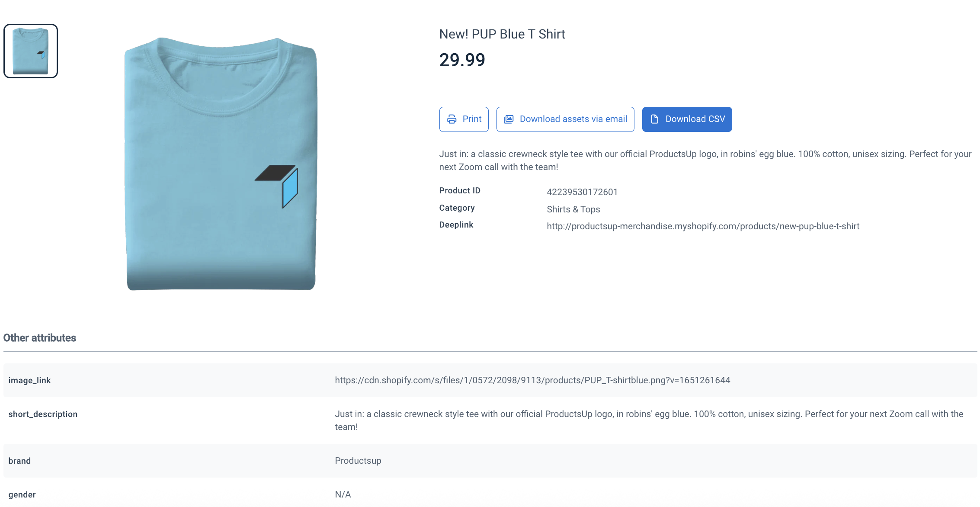Click the Category value Shirts & Tops
Viewport: 980px width, 507px height.
tap(573, 209)
